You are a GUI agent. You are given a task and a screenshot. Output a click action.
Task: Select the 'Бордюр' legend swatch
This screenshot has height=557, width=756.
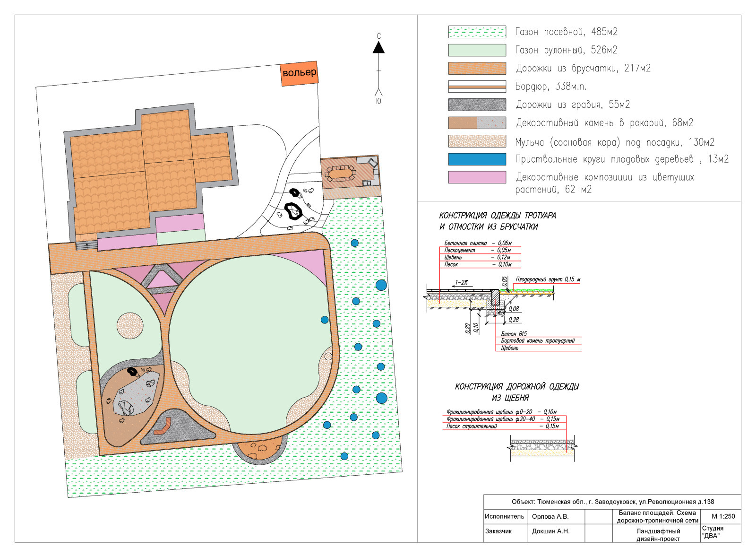[x=477, y=87]
